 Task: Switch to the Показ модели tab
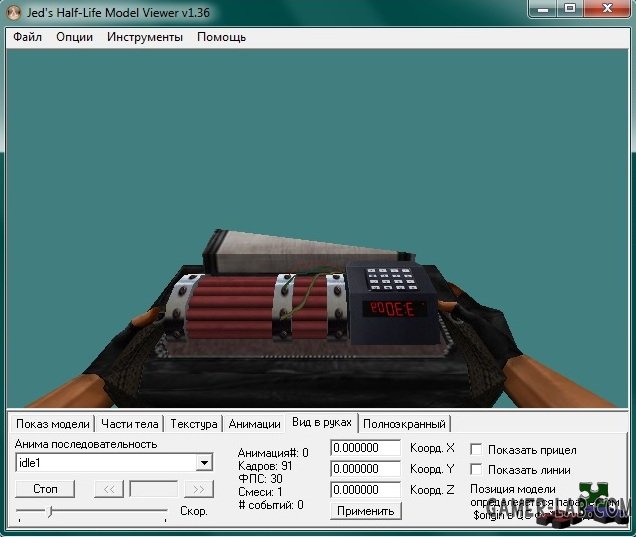53,424
